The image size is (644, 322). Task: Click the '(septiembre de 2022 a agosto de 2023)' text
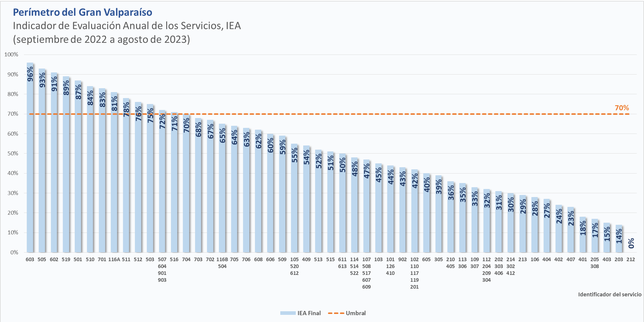(102, 39)
